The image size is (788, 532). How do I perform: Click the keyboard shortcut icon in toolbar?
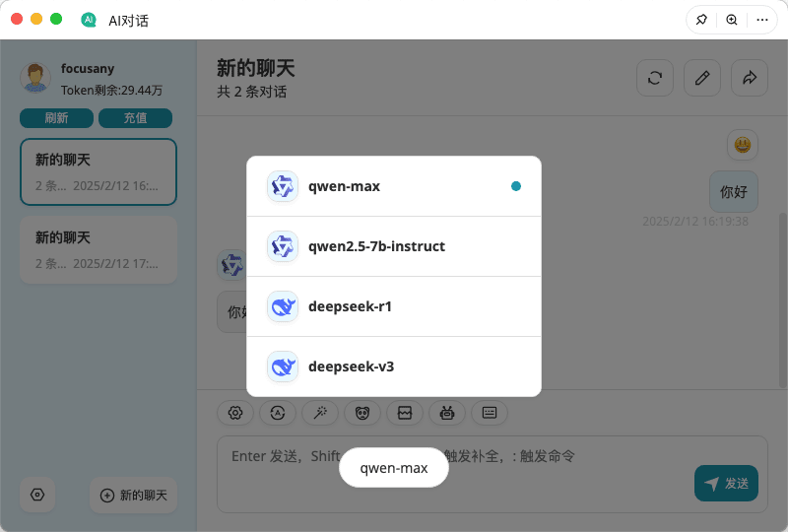tap(490, 413)
